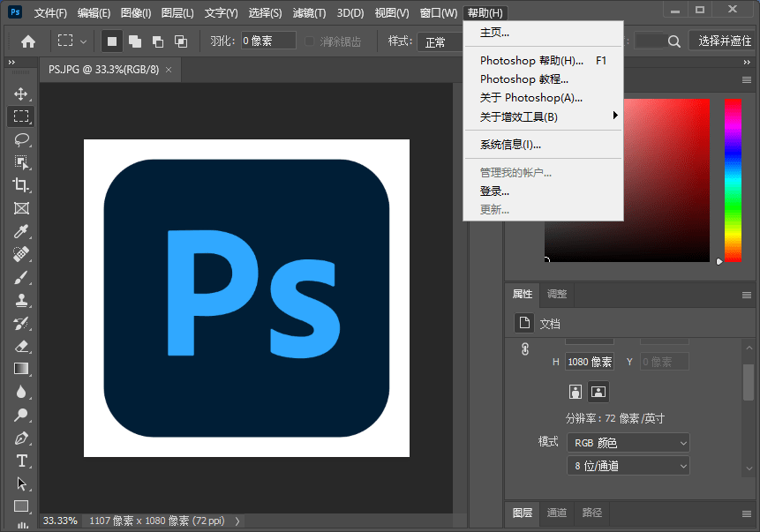Choose 系统信息(I)... from Help menu

point(544,145)
